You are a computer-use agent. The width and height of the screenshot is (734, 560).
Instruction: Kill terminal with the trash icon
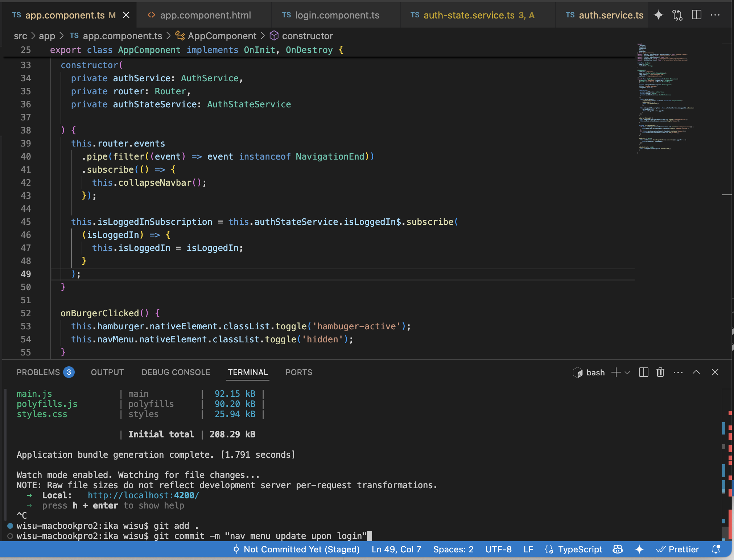660,372
